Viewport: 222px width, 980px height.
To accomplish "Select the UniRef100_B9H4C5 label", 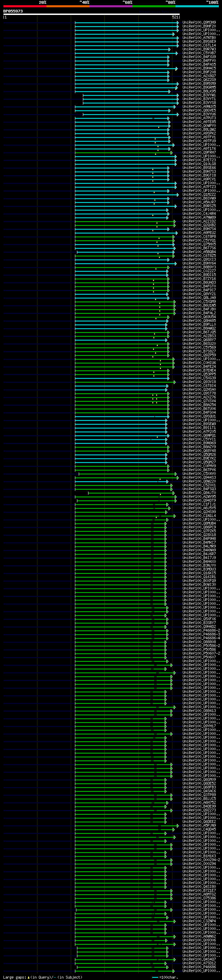I will click(199, 68).
